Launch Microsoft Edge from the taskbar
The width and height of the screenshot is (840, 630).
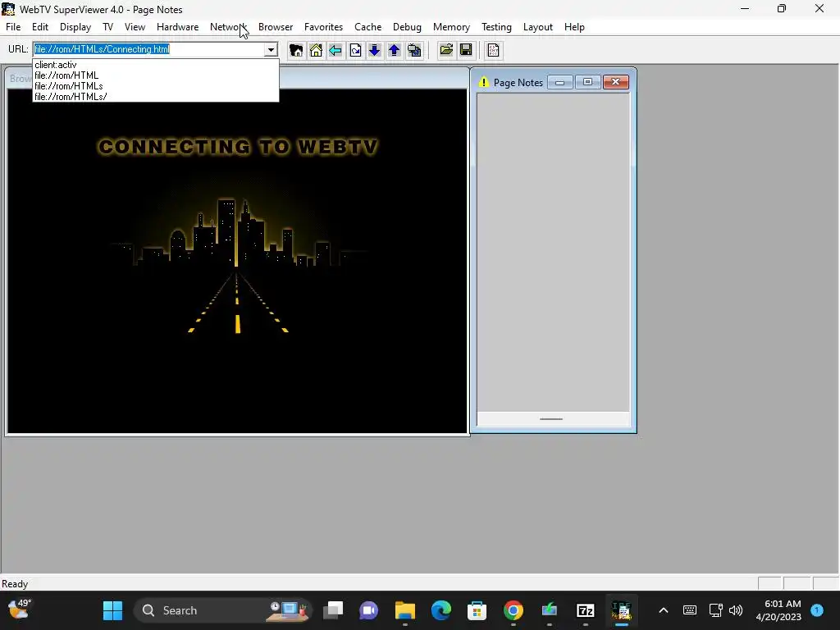[x=441, y=610]
